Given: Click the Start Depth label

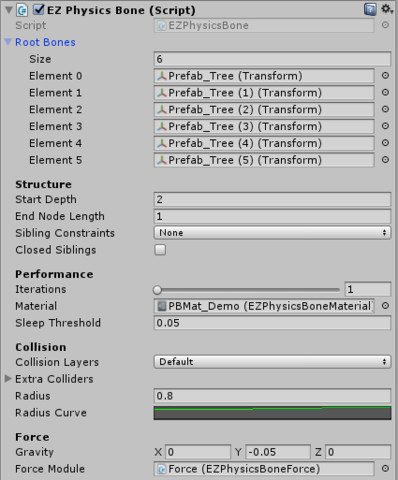Looking at the screenshot, I should [46, 199].
